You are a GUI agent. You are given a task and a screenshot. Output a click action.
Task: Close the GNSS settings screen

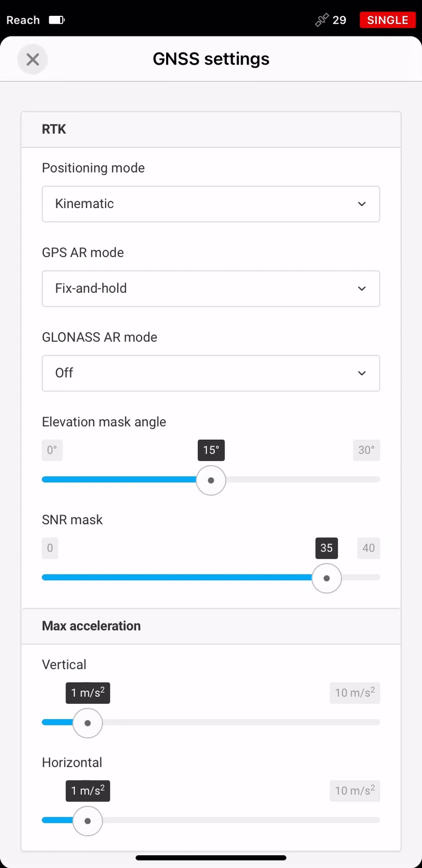(x=33, y=59)
